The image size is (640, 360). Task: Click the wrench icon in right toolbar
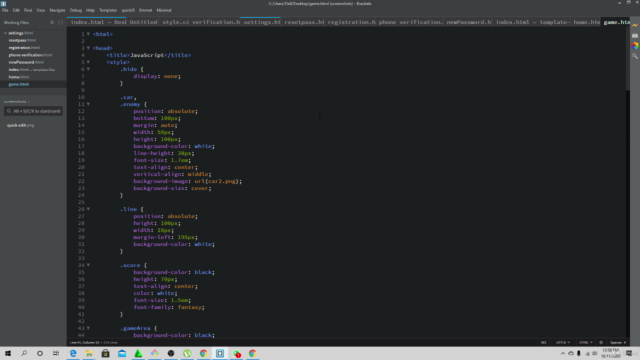pyautogui.click(x=635, y=56)
